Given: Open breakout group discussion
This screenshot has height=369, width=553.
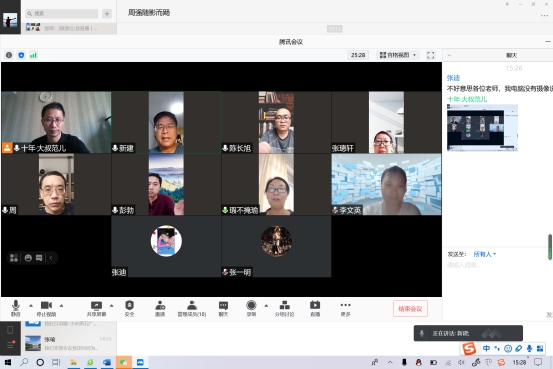Looking at the screenshot, I should click(x=284, y=308).
